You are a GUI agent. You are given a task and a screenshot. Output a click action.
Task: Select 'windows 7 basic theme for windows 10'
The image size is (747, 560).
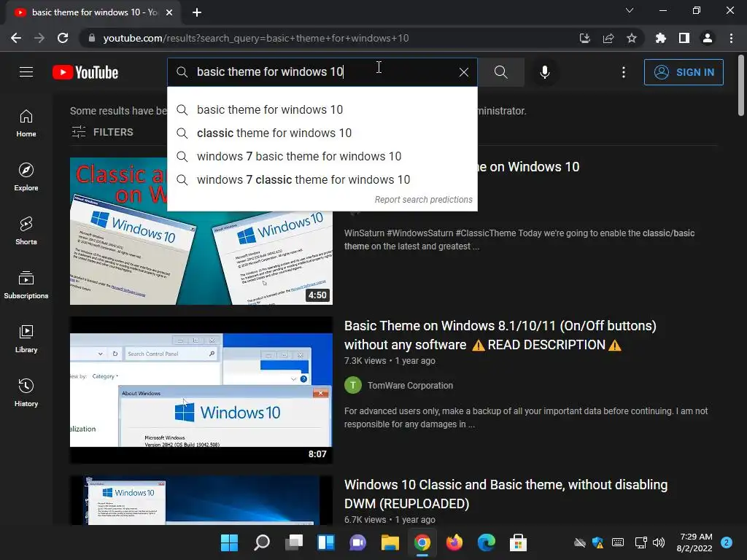322,156
